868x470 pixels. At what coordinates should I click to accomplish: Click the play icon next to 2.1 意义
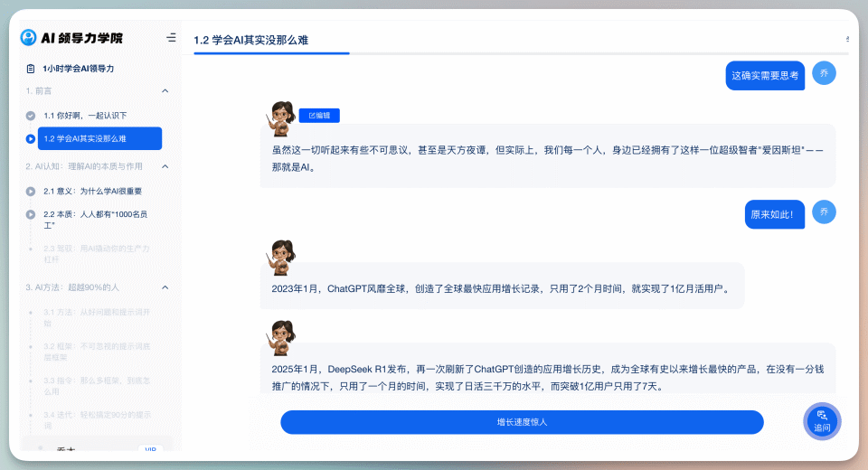click(31, 192)
